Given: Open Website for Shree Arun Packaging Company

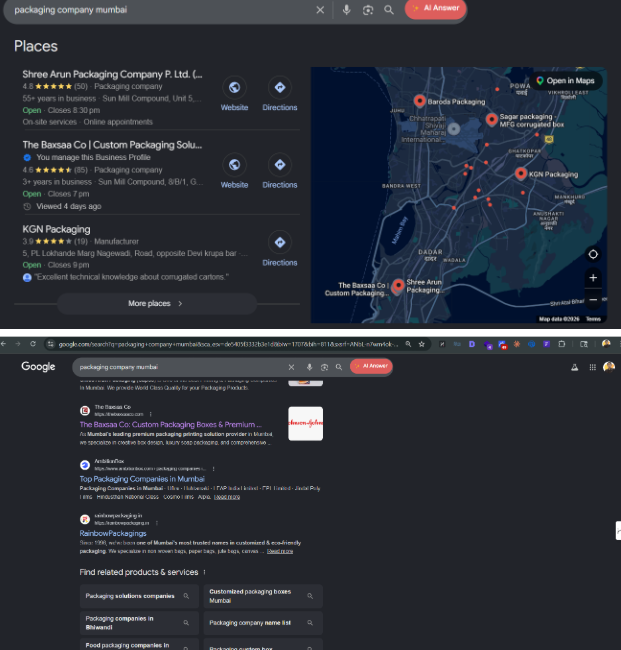Looking at the screenshot, I should click(234, 95).
